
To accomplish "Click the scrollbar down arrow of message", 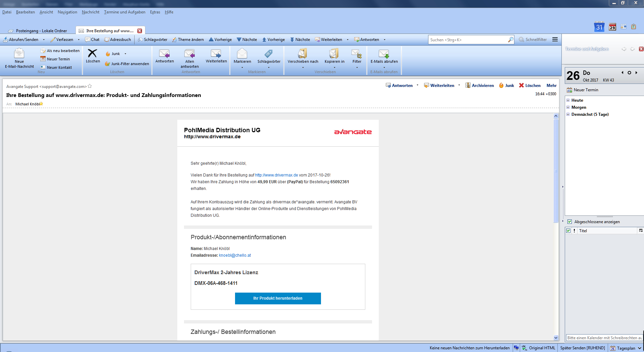I will (556, 338).
